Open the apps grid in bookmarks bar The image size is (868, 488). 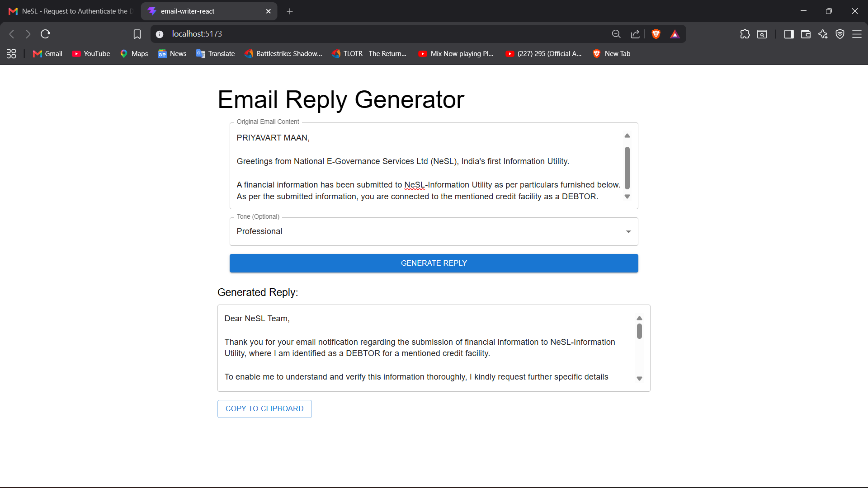[x=11, y=54]
